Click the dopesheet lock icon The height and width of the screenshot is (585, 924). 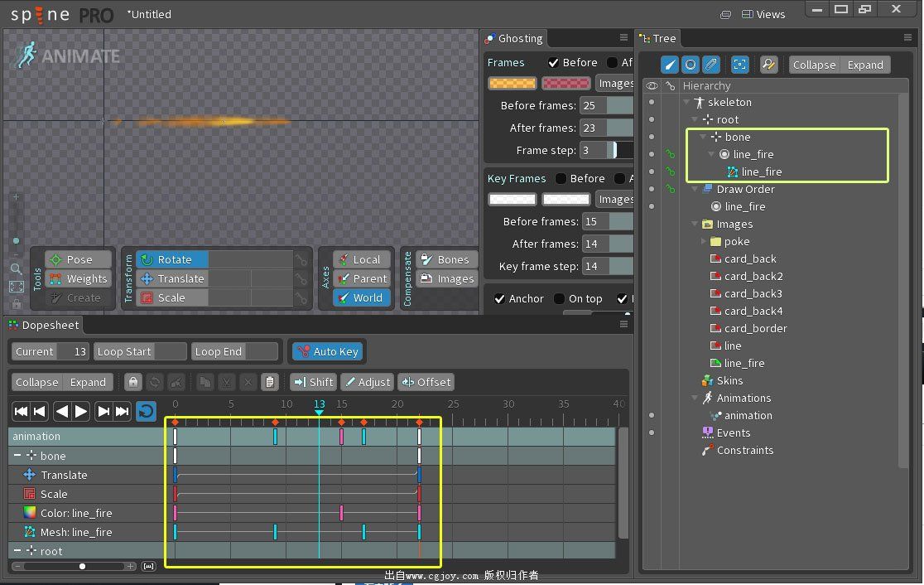133,382
